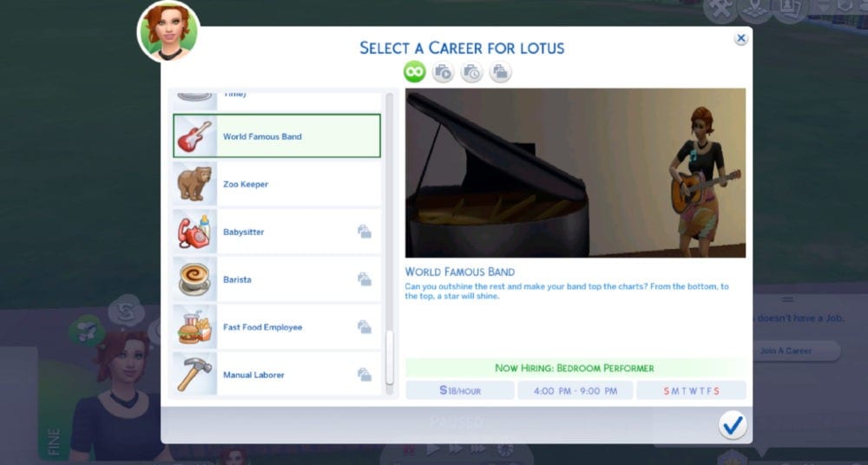Click the World Famous Band preview image
868x465 pixels.
click(575, 173)
